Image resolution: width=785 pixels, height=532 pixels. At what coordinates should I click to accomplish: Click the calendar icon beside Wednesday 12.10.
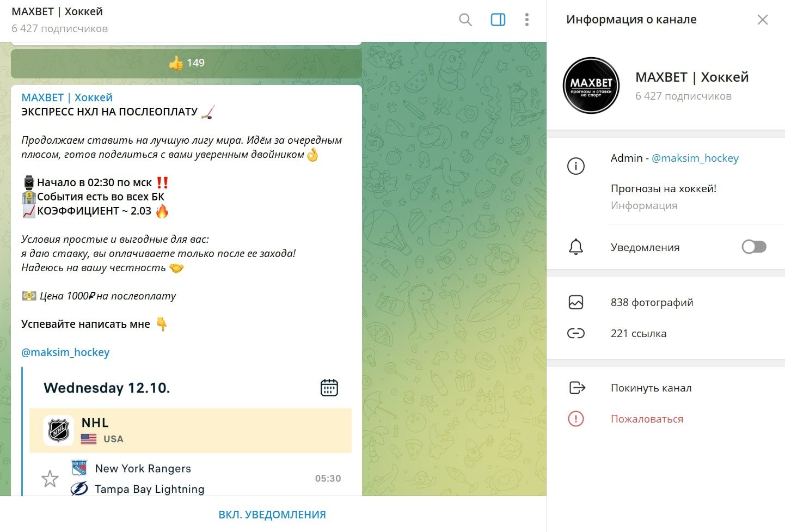[329, 388]
